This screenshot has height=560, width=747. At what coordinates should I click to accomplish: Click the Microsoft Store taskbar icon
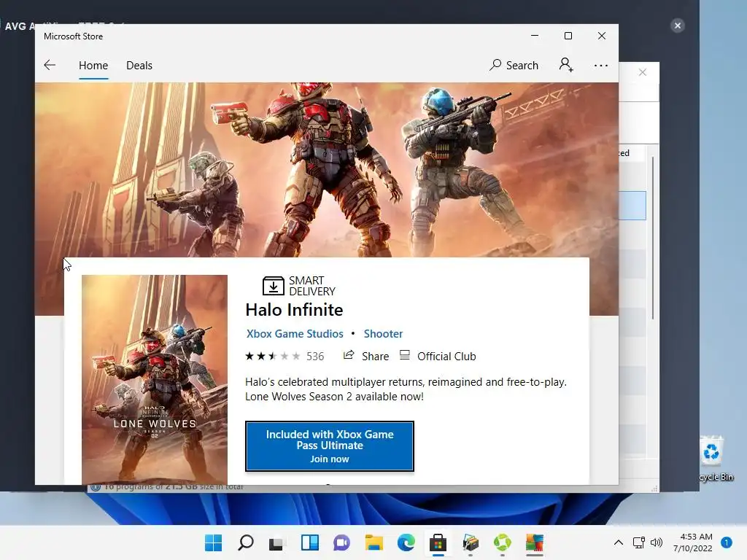[438, 542]
